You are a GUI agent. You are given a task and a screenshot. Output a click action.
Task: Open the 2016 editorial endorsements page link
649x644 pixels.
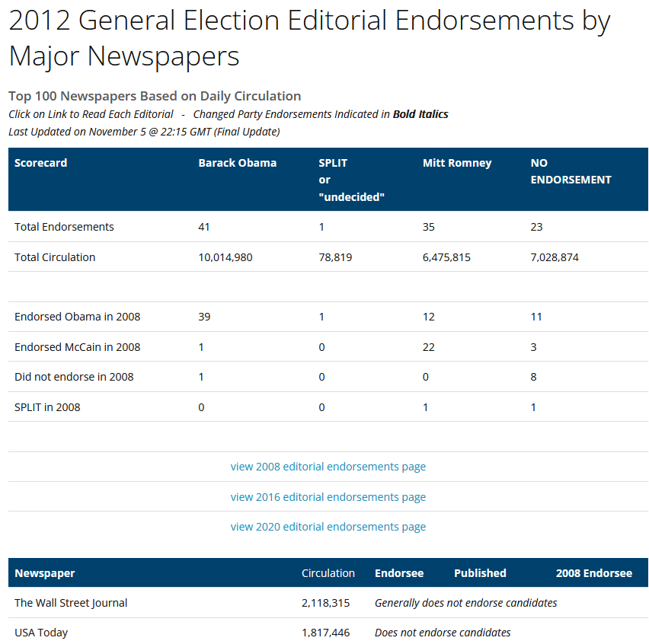tap(328, 497)
